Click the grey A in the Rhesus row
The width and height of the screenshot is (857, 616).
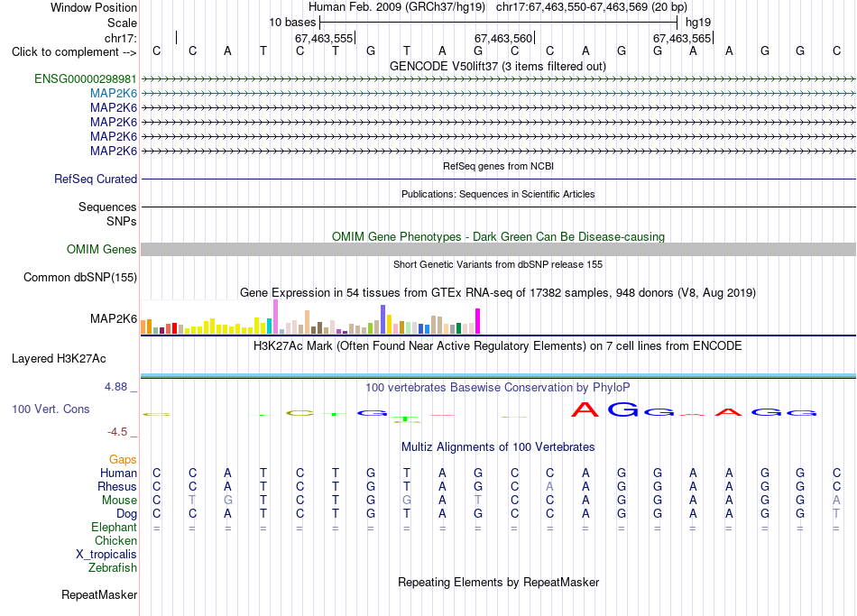click(x=550, y=486)
